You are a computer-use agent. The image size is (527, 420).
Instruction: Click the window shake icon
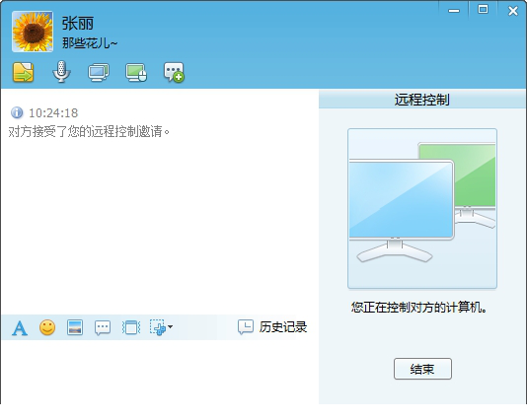[130, 327]
